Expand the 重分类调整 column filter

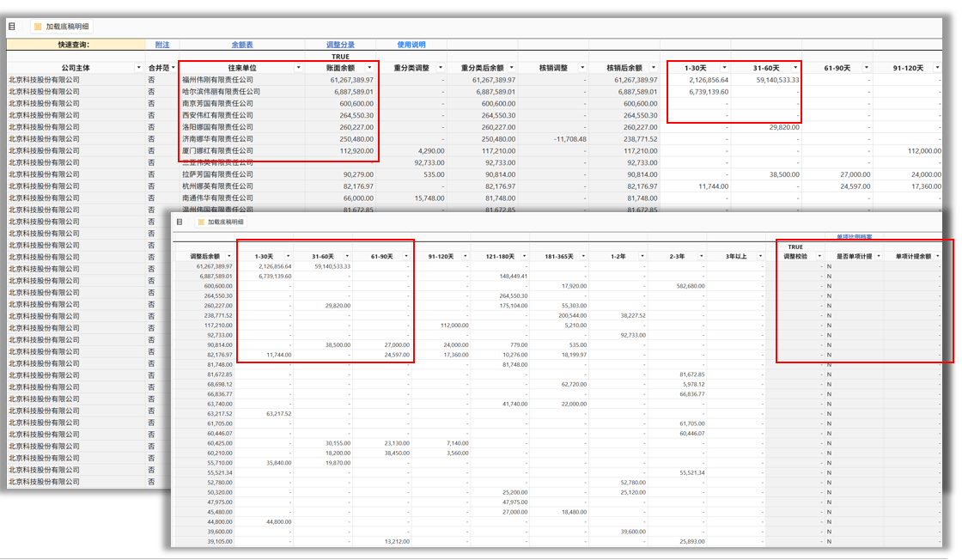tap(441, 68)
